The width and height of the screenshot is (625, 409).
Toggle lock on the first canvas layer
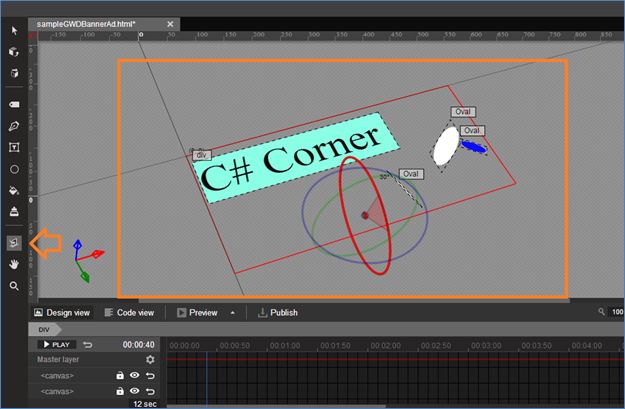point(120,376)
